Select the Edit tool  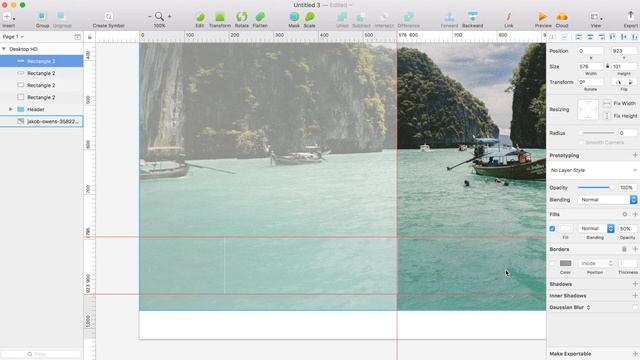coord(200,17)
